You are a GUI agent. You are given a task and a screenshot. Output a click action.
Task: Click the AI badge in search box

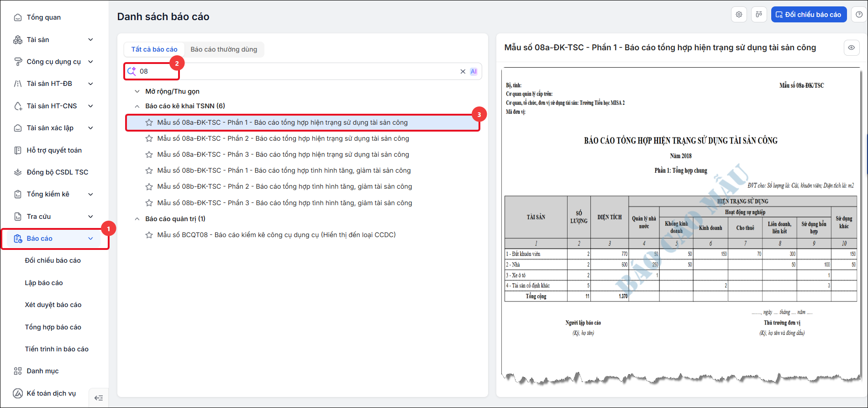(x=473, y=71)
